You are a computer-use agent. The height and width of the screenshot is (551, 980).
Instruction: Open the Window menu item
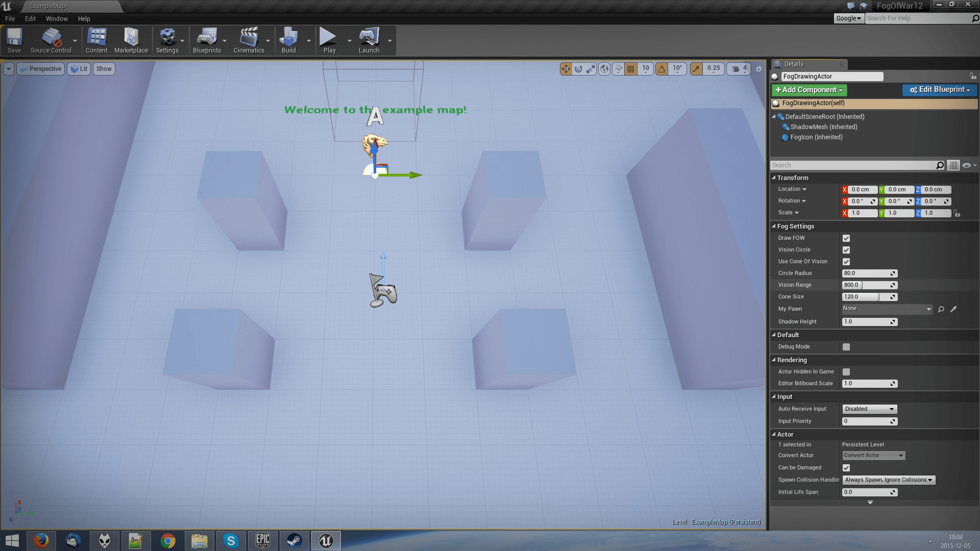click(x=57, y=18)
